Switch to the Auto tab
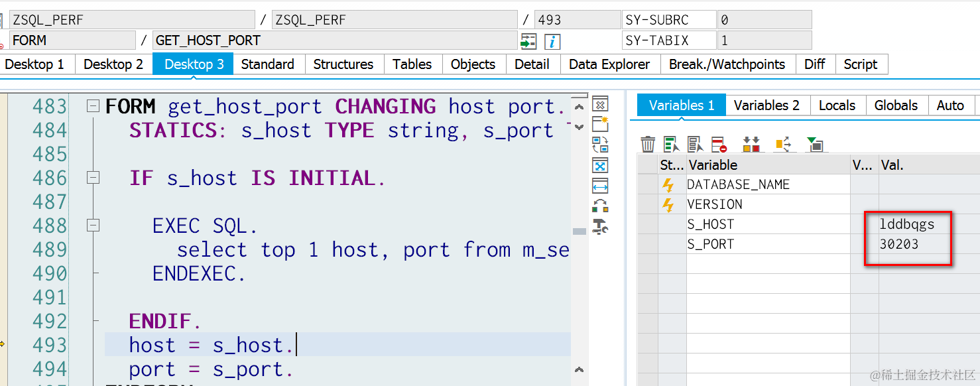 tap(950, 105)
